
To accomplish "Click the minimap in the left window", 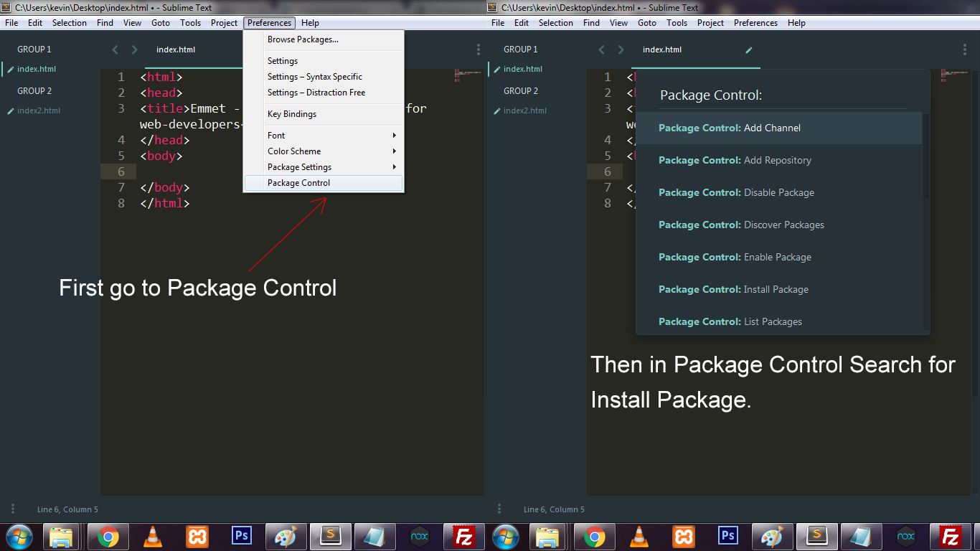I will 467,75.
